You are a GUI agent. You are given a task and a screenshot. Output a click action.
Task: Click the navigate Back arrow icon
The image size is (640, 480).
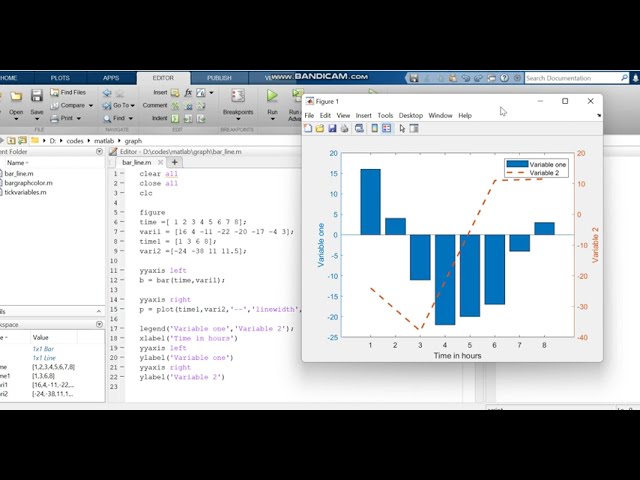(107, 93)
